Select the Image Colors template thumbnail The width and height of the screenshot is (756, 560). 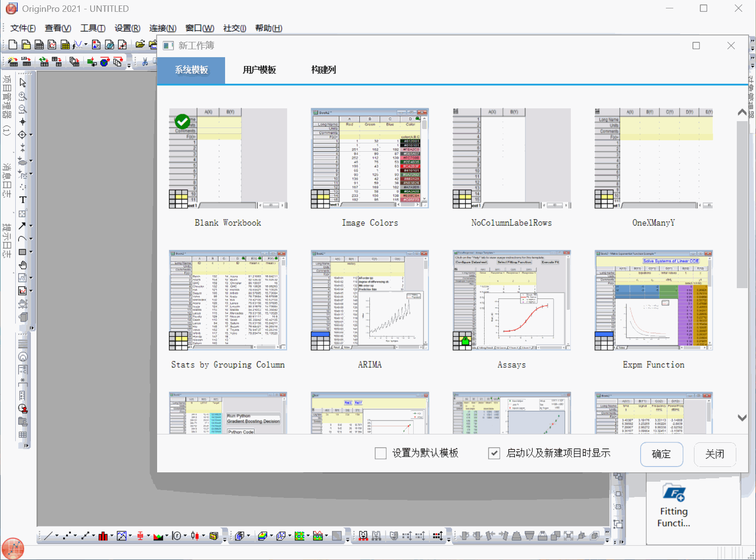click(x=370, y=159)
